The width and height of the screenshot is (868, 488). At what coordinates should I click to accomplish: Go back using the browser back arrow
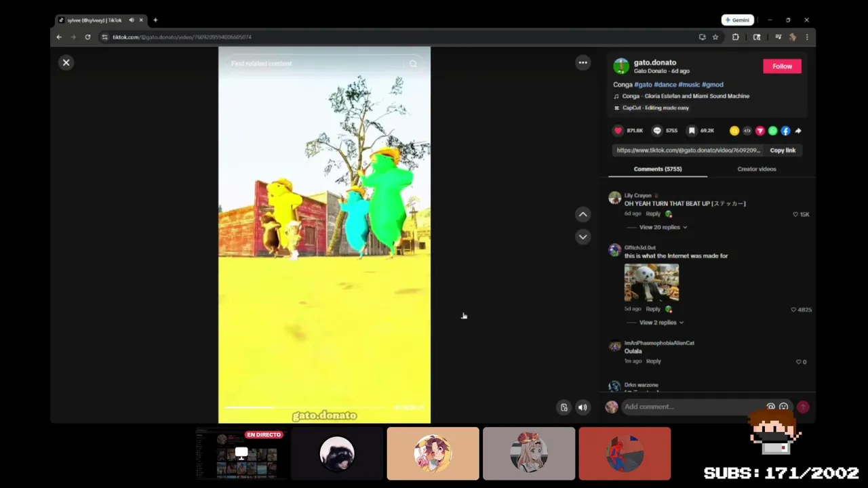[59, 37]
